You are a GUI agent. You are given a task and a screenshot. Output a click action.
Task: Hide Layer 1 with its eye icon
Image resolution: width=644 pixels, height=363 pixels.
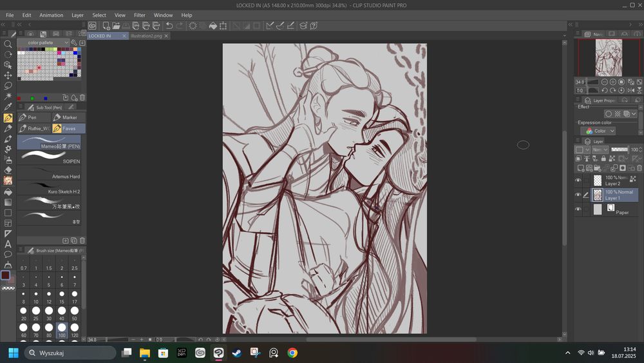coord(578,195)
